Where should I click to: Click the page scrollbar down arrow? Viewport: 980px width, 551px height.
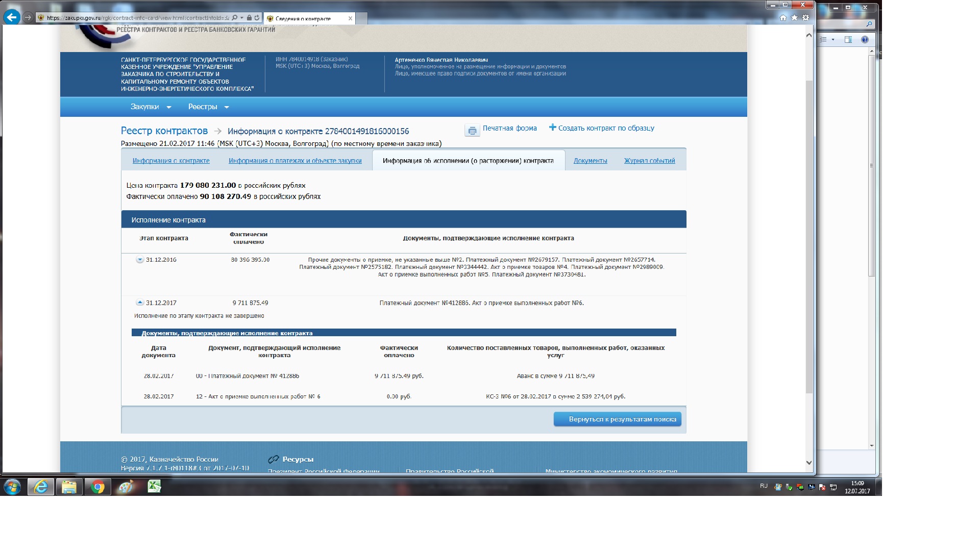[x=808, y=463]
